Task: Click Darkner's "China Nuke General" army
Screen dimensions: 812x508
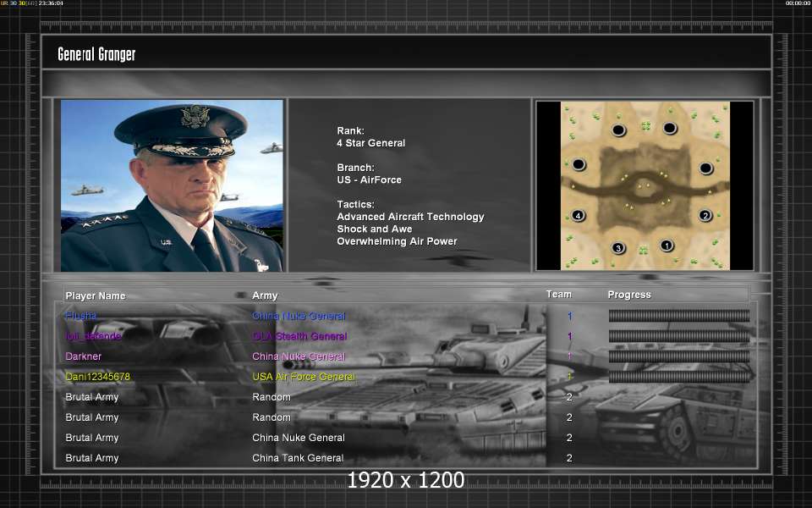Action: (x=299, y=356)
